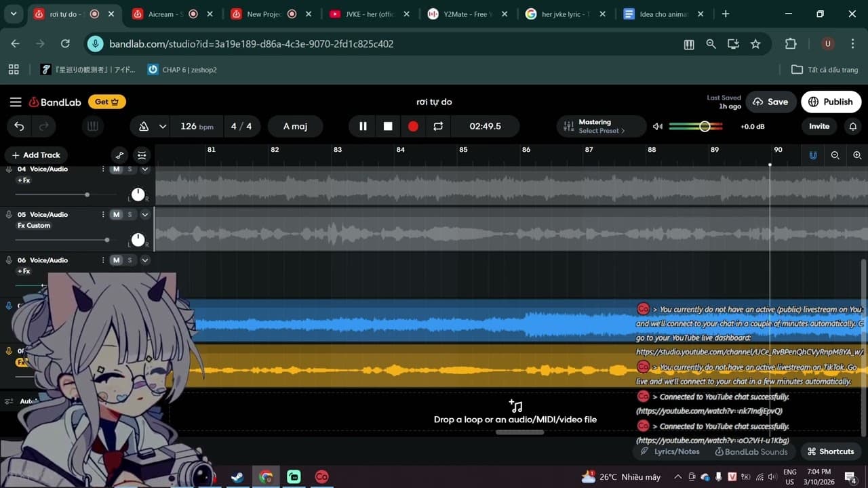Open the notifications bell
868x488 pixels.
pyautogui.click(x=853, y=126)
